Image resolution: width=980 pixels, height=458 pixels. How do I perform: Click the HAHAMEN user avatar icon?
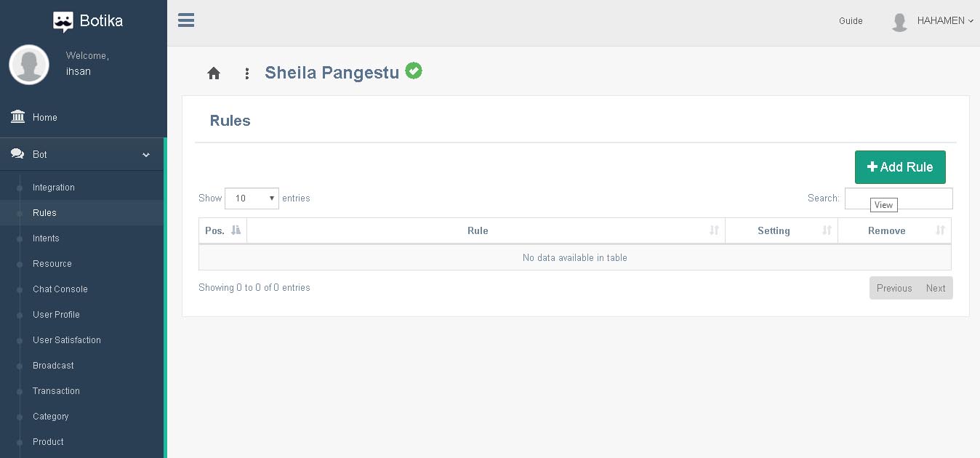899,22
